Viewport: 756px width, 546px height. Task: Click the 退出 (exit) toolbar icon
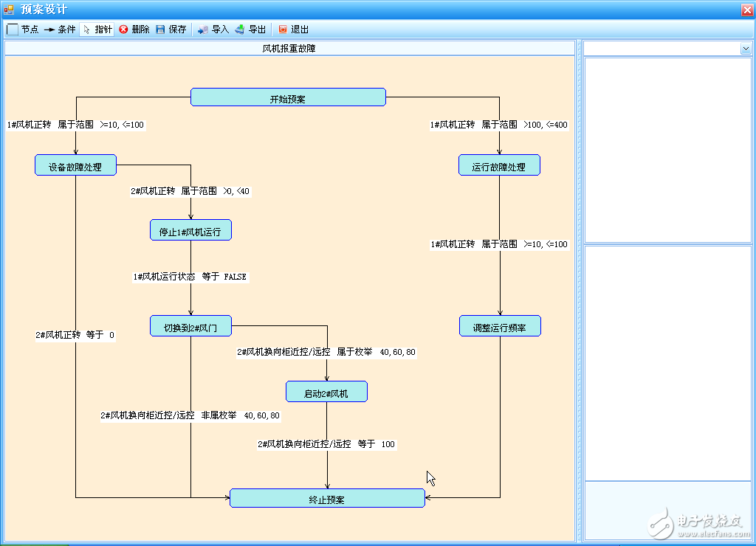292,30
